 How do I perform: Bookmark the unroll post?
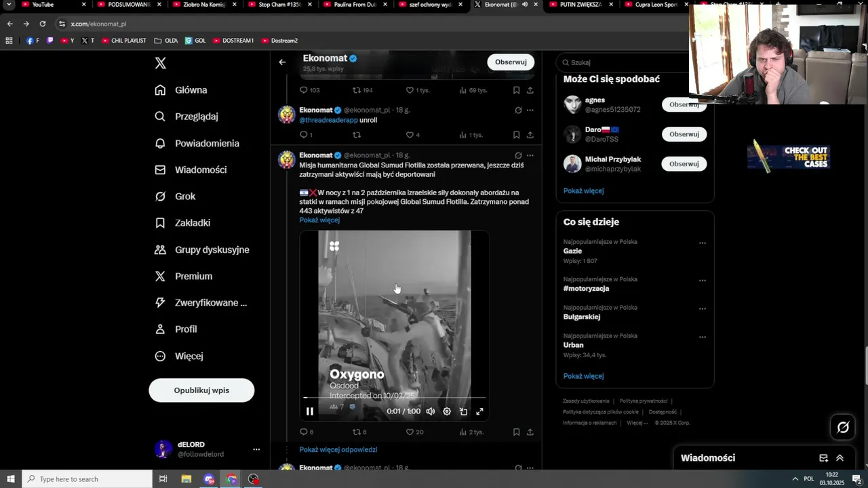[516, 135]
